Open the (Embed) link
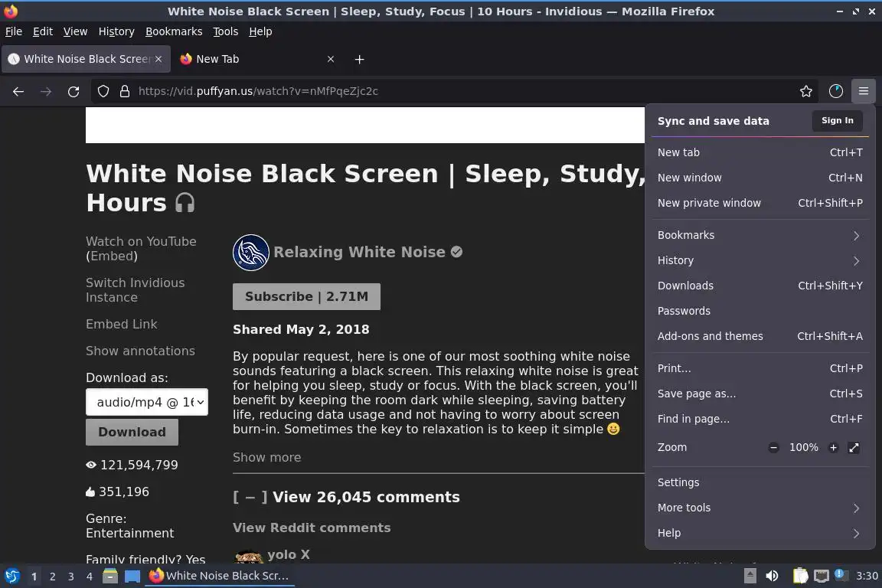 112,256
